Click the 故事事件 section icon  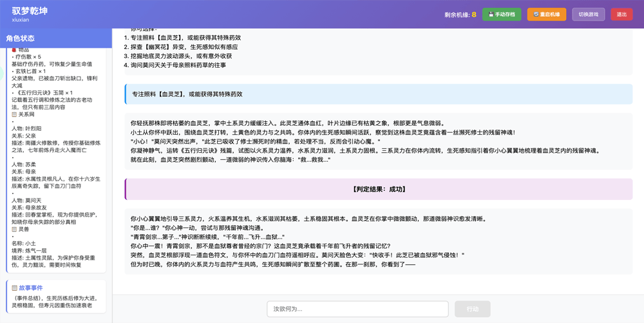[15, 288]
